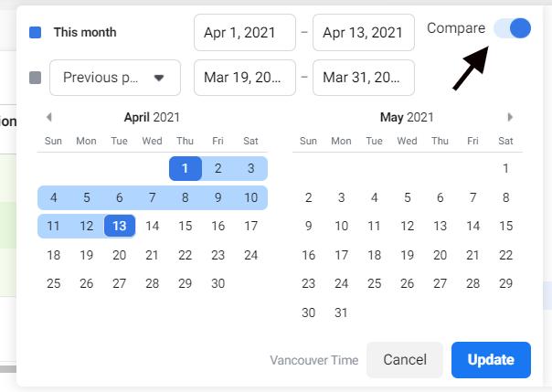Viewport: 552px width, 392px height.
Task: Cancel the date range selection
Action: [x=405, y=360]
